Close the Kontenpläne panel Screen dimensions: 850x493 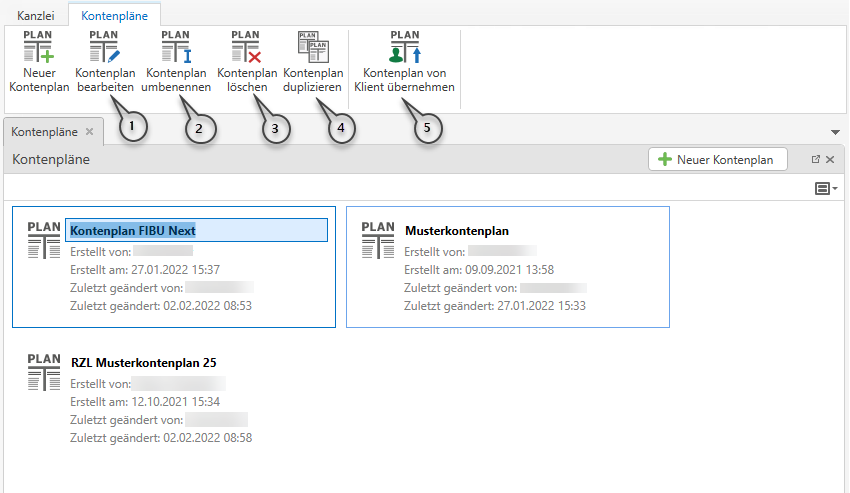click(830, 159)
